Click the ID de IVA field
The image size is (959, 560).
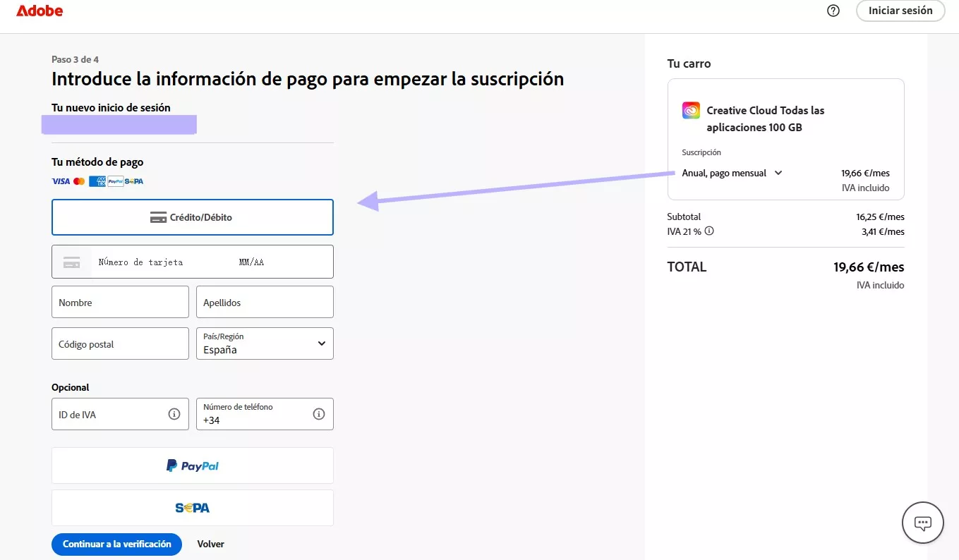(x=120, y=414)
